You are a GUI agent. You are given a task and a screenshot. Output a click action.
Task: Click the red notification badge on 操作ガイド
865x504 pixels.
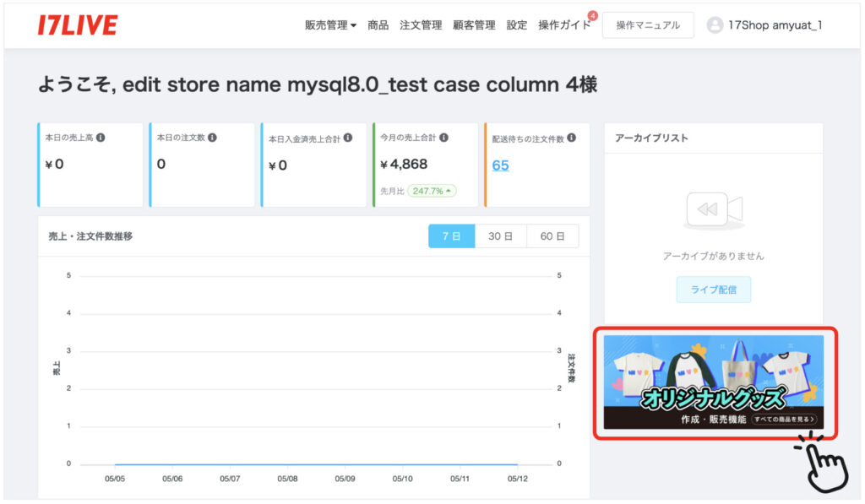[592, 15]
